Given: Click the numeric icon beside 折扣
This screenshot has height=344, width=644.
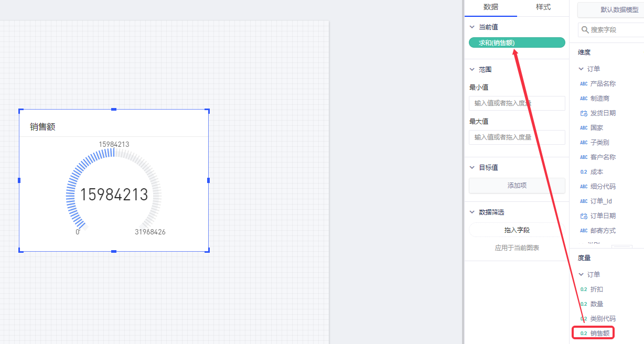Looking at the screenshot, I should tap(584, 289).
